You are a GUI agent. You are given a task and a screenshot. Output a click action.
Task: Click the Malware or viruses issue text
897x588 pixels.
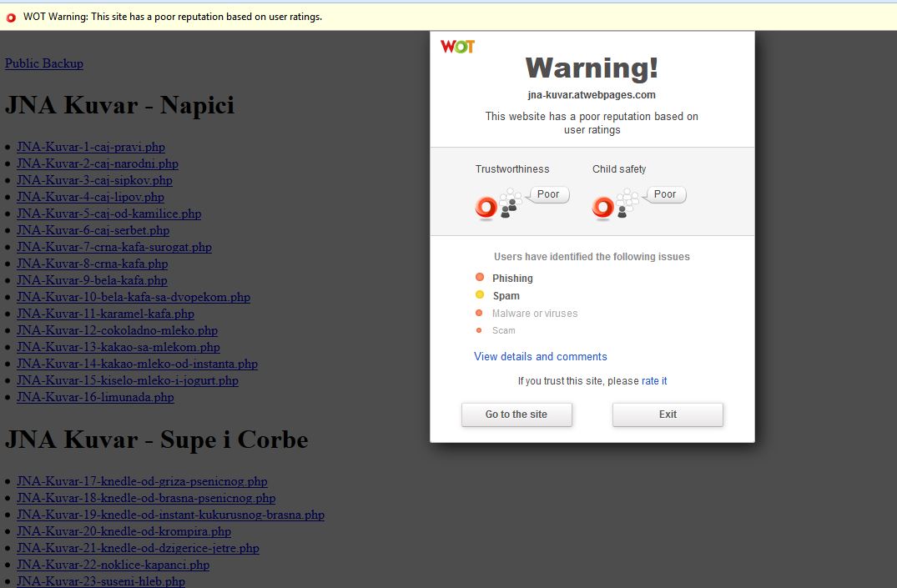[x=535, y=314]
